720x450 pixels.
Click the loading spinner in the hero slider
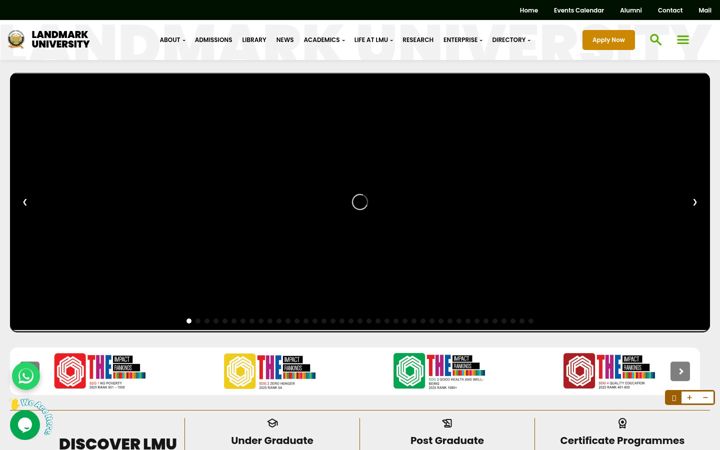click(360, 202)
